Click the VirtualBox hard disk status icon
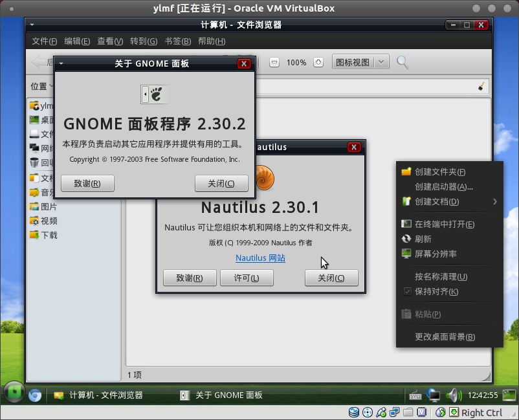 pos(354,412)
